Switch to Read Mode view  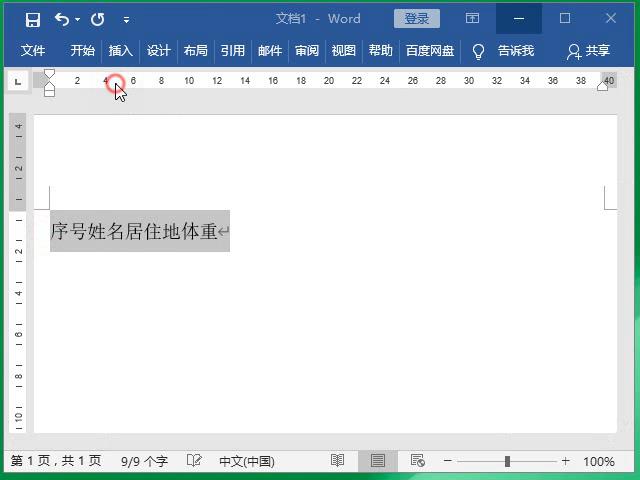(337, 461)
